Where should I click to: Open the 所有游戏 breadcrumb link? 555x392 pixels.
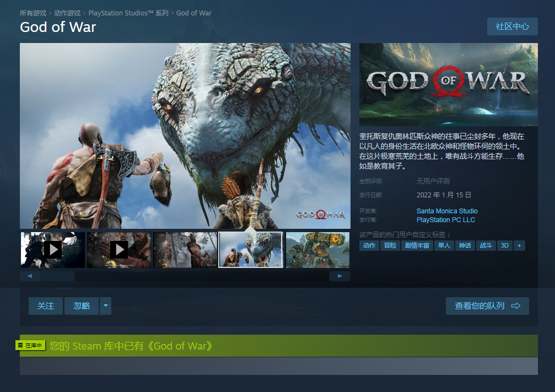coord(33,13)
